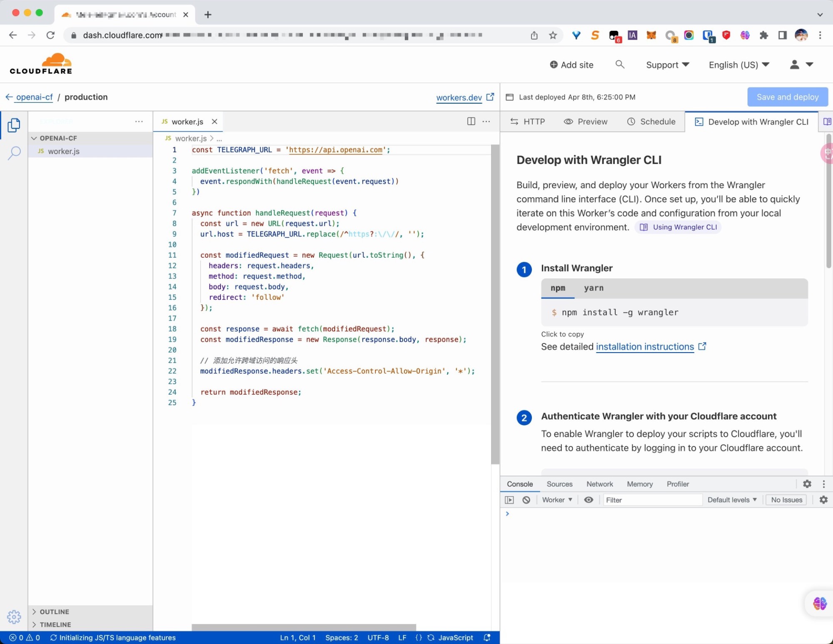Click the notifications bell in status bar
Image resolution: width=833 pixels, height=644 pixels.
pyautogui.click(x=487, y=637)
